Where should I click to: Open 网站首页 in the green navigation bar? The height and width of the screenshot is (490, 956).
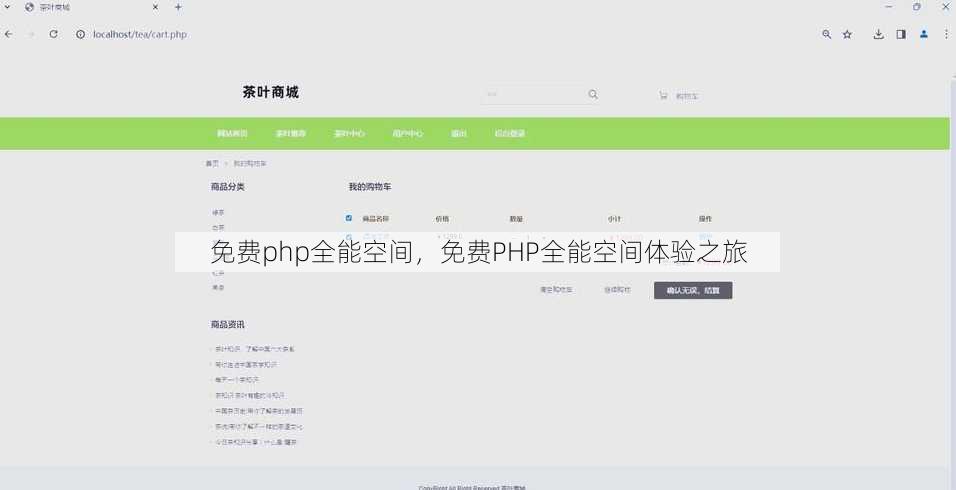coord(232,133)
